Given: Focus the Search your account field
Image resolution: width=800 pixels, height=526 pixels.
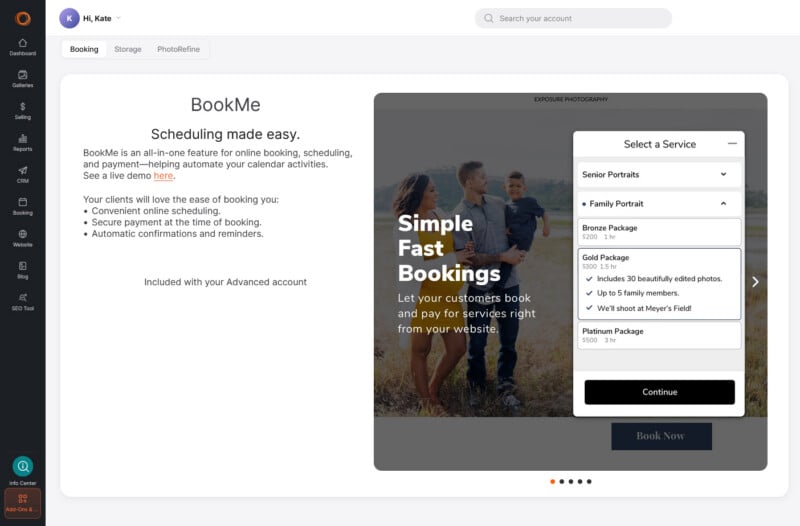Looking at the screenshot, I should click(x=573, y=18).
